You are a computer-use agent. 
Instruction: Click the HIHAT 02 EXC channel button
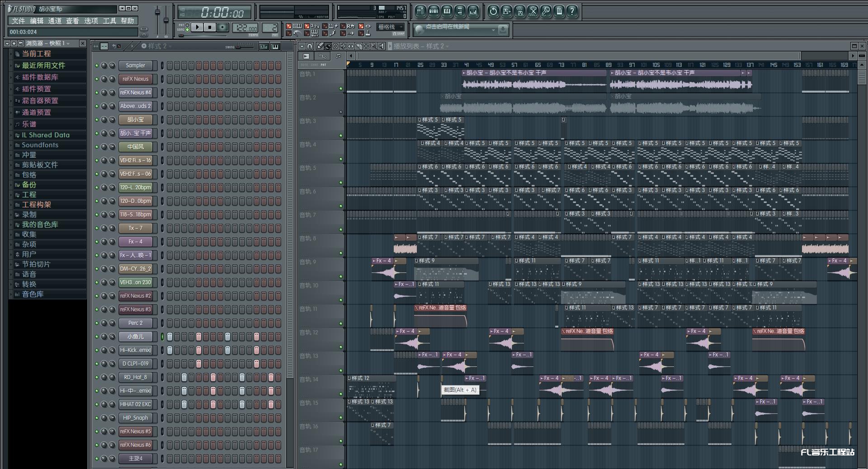tap(136, 404)
